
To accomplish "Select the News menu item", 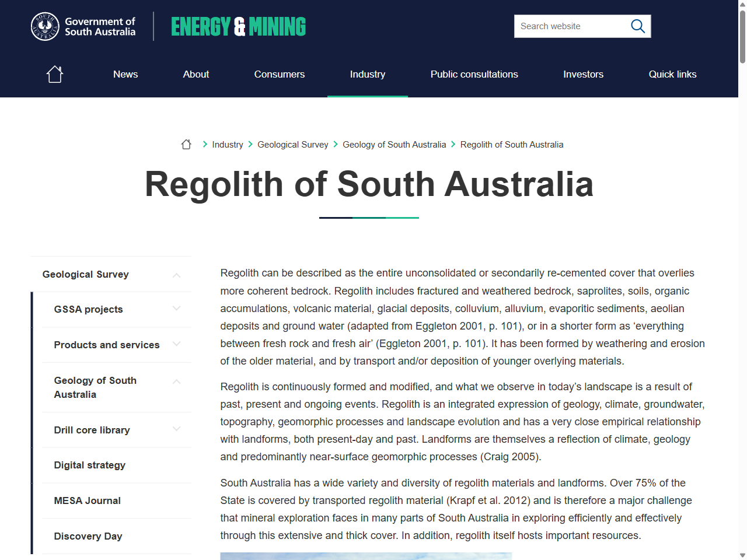I will click(125, 74).
